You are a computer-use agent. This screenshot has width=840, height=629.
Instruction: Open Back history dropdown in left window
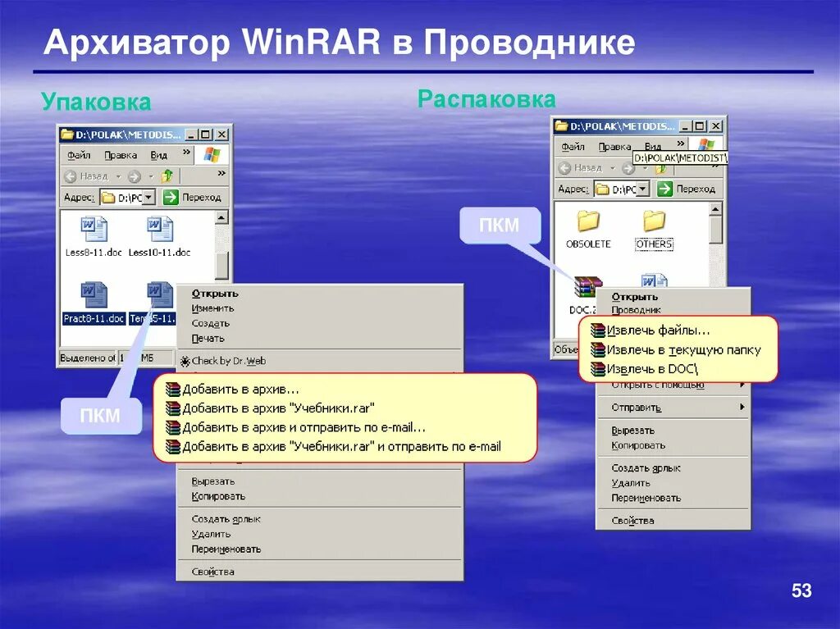[x=118, y=176]
